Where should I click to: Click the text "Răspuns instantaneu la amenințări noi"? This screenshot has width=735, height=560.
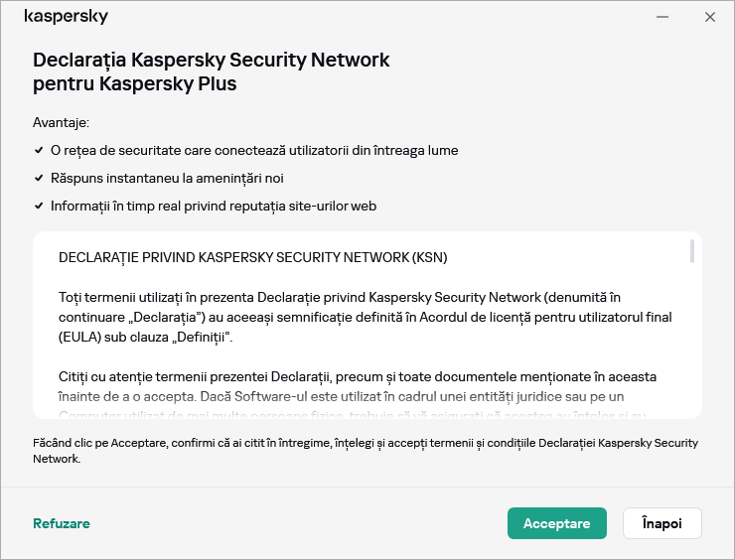click(167, 178)
